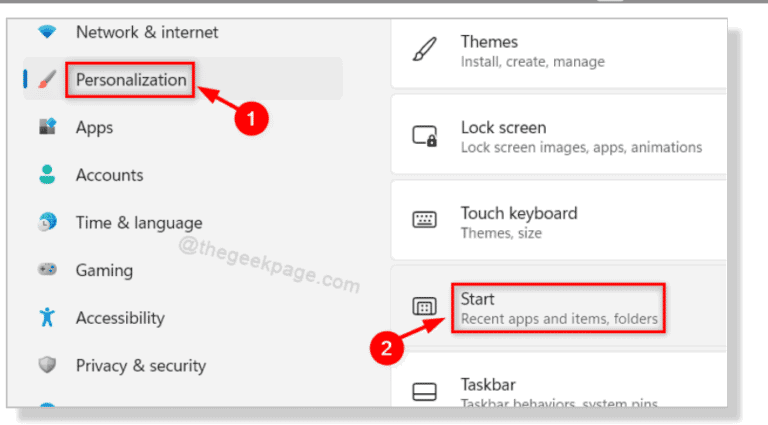Click the Privacy & security shield icon

pyautogui.click(x=47, y=365)
